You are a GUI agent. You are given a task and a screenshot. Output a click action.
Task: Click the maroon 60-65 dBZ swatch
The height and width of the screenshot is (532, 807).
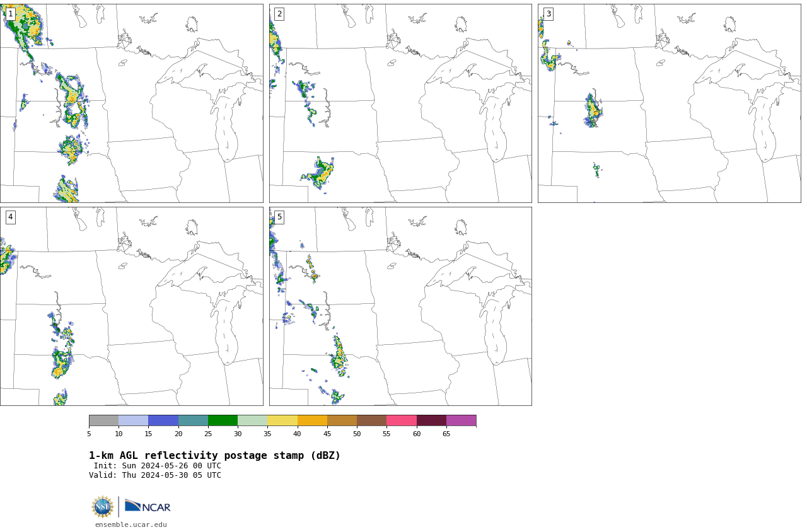(431, 420)
